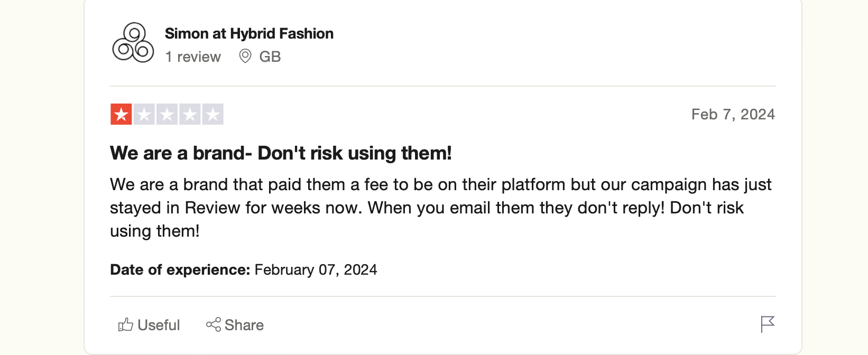This screenshot has height=355, width=868.
Task: Report this review with the flag icon
Action: point(768,324)
